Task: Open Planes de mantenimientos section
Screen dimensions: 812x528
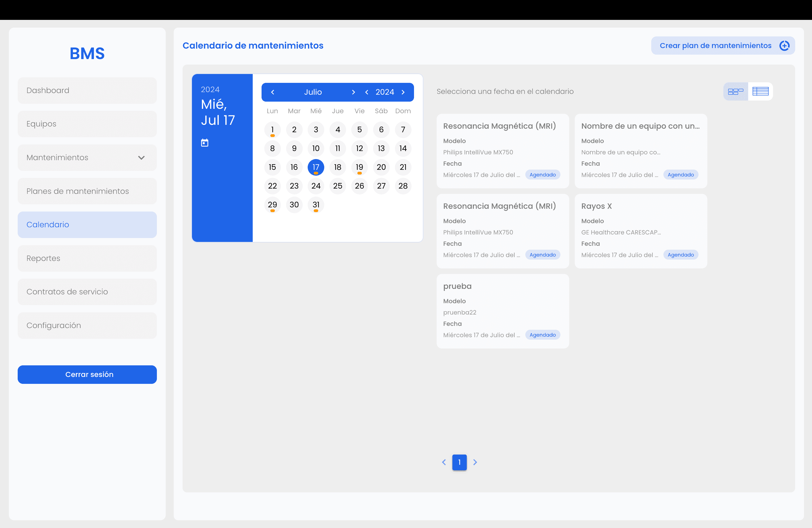Action: click(x=87, y=191)
